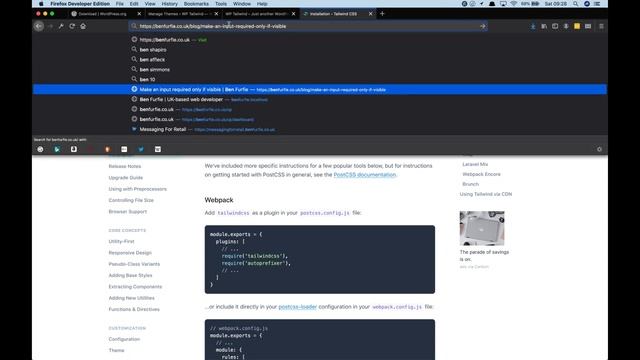This screenshot has width=640, height=360.
Task: Select the 'ben simmons' search suggestion
Action: pyautogui.click(x=320, y=69)
